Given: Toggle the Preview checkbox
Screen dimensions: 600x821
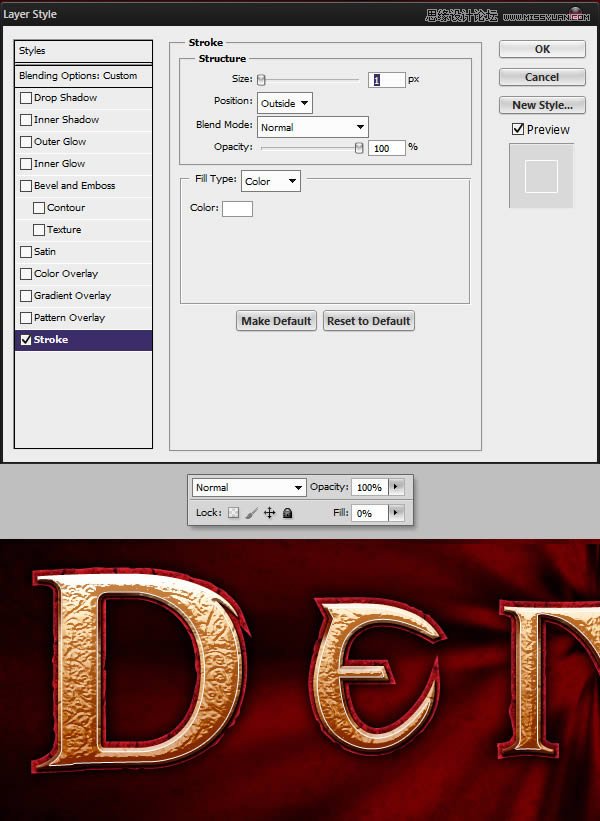Looking at the screenshot, I should point(518,129).
